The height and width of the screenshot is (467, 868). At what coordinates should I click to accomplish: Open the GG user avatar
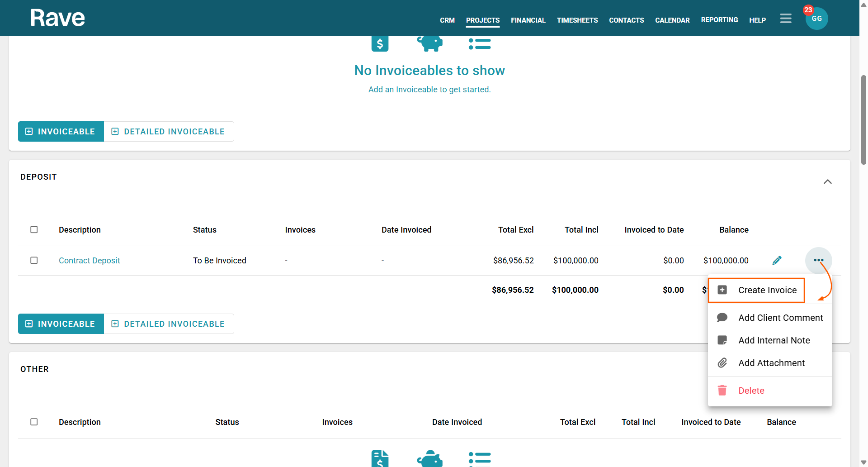coord(817,19)
